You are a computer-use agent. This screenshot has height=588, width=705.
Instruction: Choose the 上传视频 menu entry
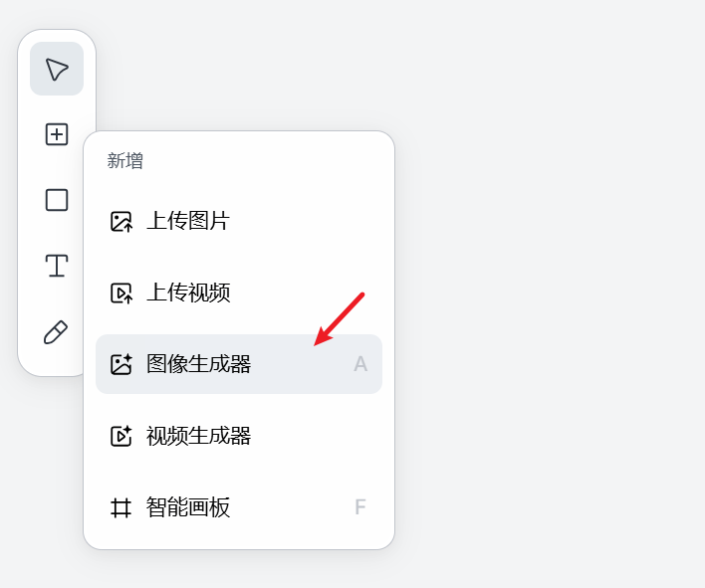(x=188, y=293)
